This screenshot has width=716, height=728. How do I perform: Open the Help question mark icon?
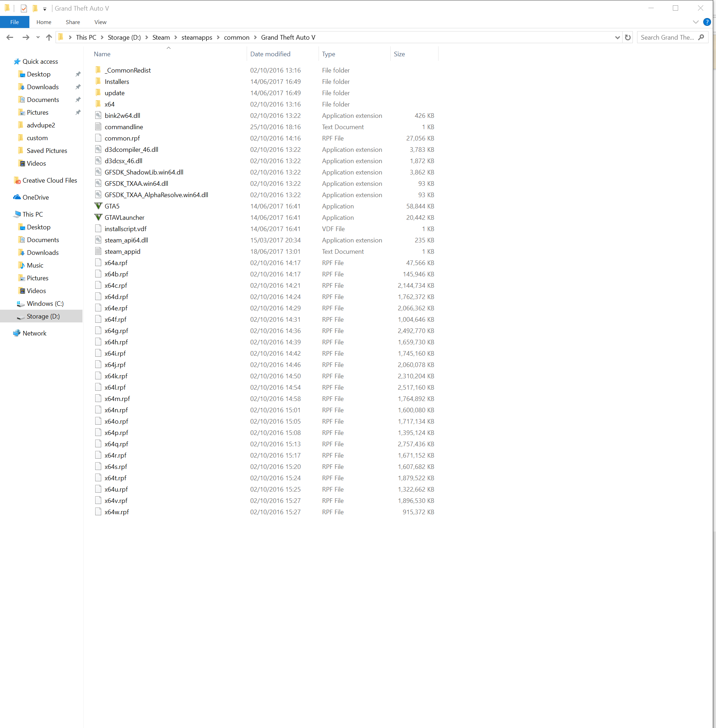(x=706, y=22)
